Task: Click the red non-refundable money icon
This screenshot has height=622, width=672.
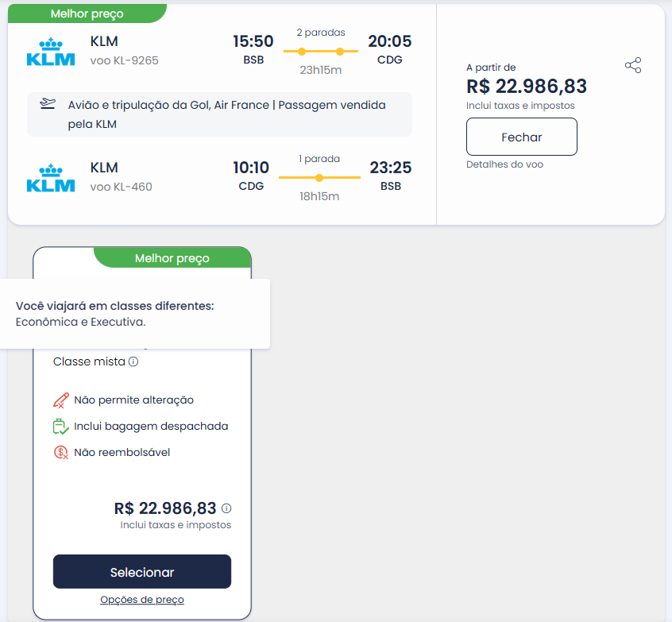Action: (61, 453)
